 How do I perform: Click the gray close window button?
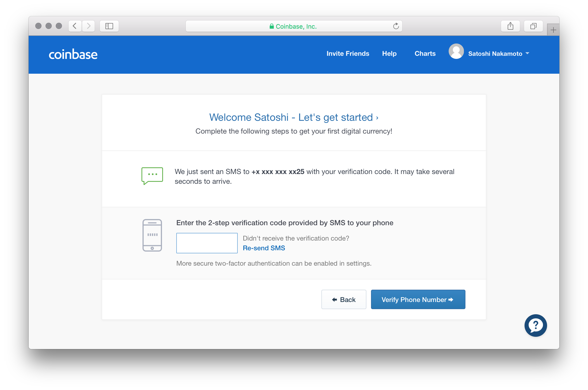pos(38,26)
